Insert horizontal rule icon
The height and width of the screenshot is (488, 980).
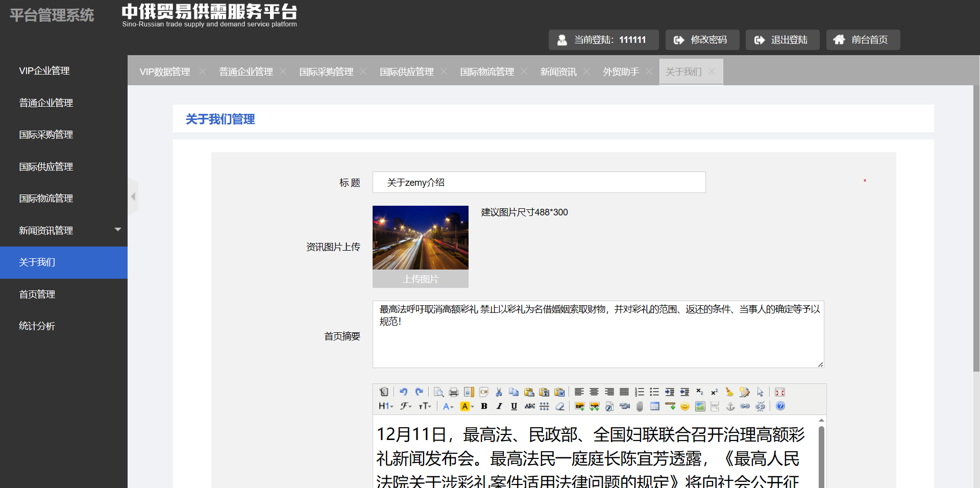(670, 406)
